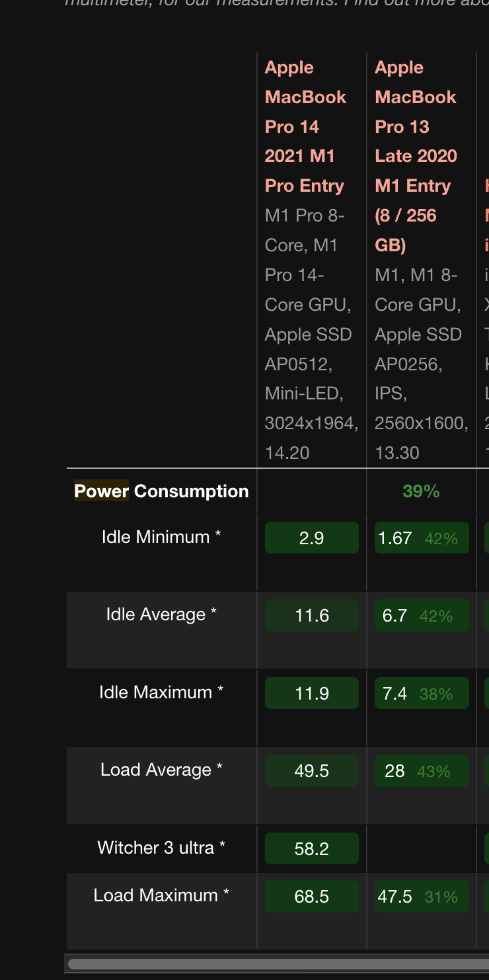
Task: Click the 28 43% load average cell
Action: (421, 771)
